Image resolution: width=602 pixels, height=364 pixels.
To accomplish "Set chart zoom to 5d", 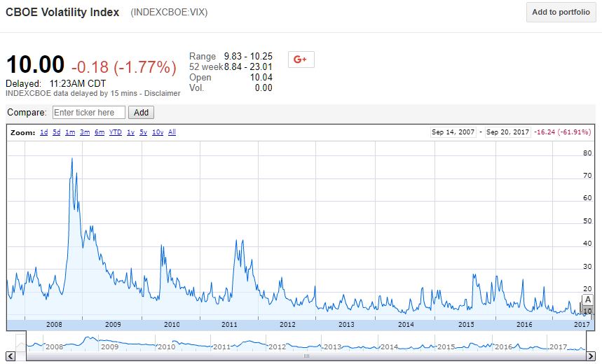I will tap(57, 132).
